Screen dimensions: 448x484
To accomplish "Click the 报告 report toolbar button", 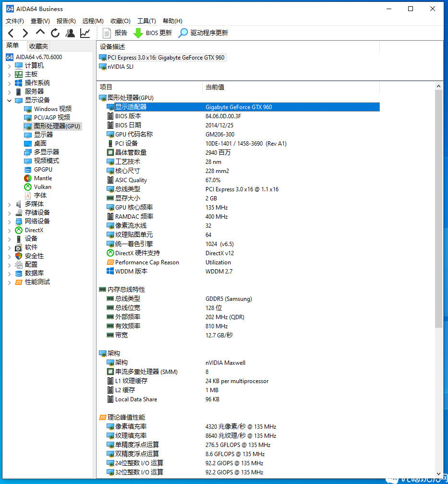I will (115, 33).
